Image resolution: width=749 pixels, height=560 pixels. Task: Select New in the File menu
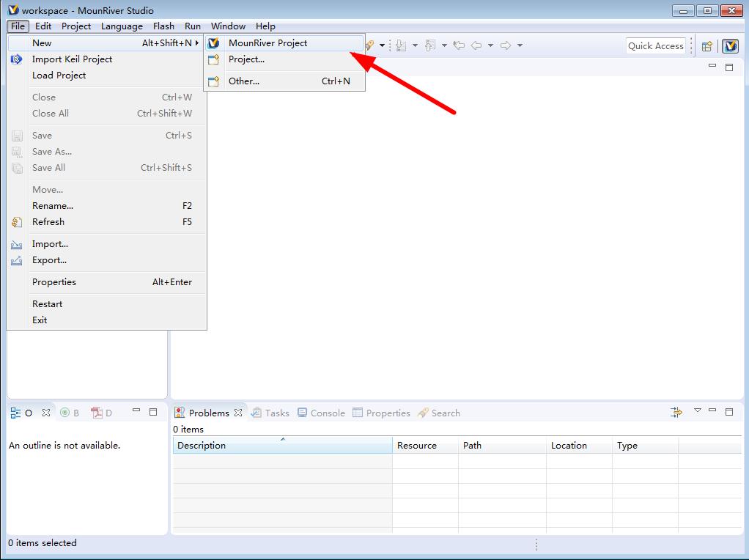pyautogui.click(x=106, y=43)
